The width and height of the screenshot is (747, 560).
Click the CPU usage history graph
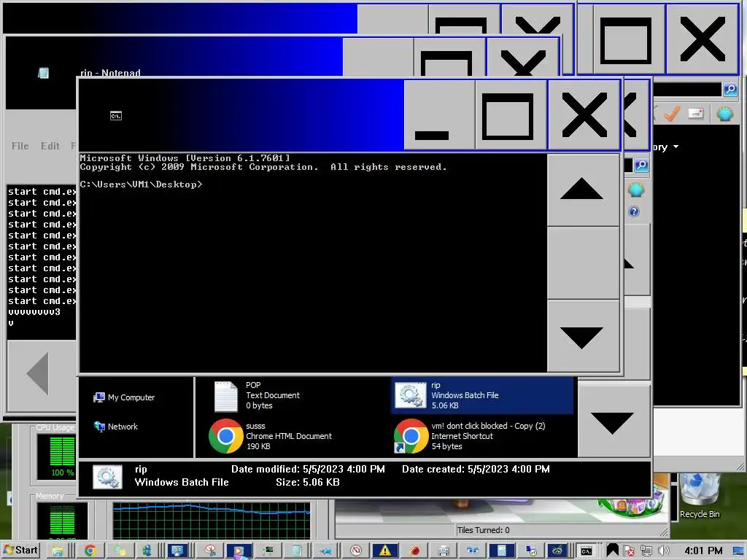coord(212,521)
